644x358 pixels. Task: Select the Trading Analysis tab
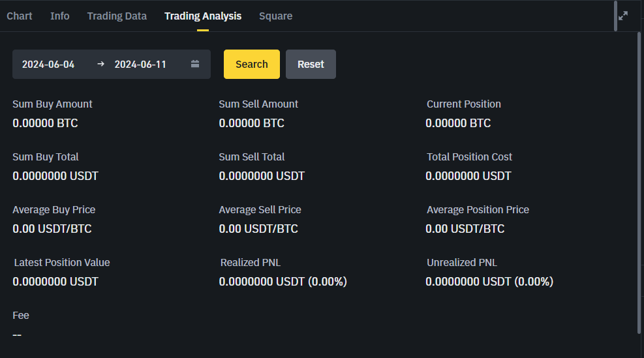[x=203, y=16]
